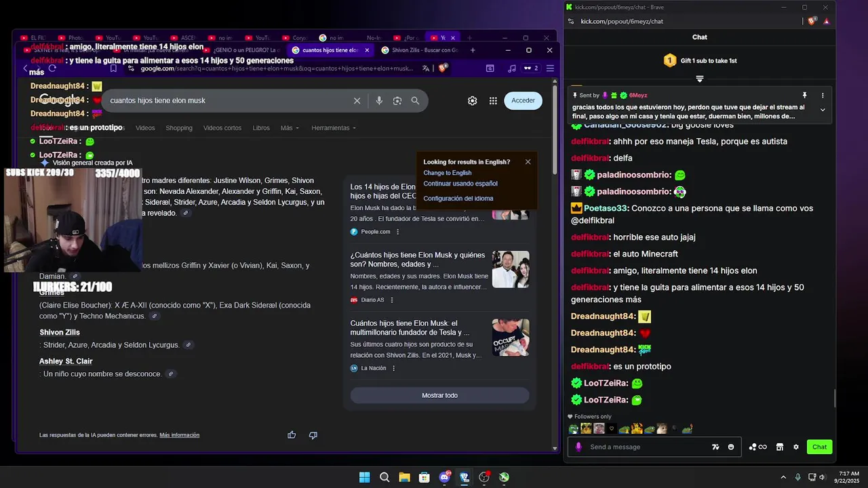868x488 pixels.
Task: Open site settings icon in Kick chat address bar
Action: (x=570, y=21)
